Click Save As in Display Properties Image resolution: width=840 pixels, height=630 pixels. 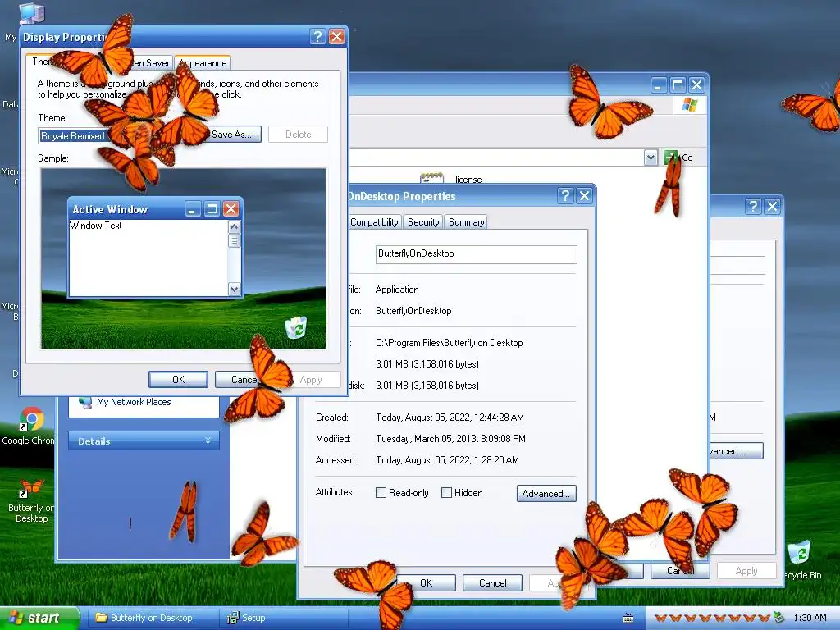coord(232,135)
